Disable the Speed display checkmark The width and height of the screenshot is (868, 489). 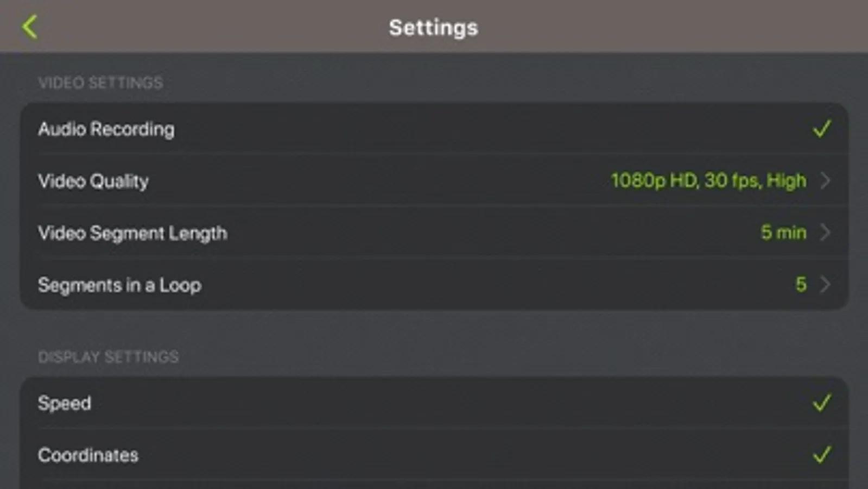point(821,403)
